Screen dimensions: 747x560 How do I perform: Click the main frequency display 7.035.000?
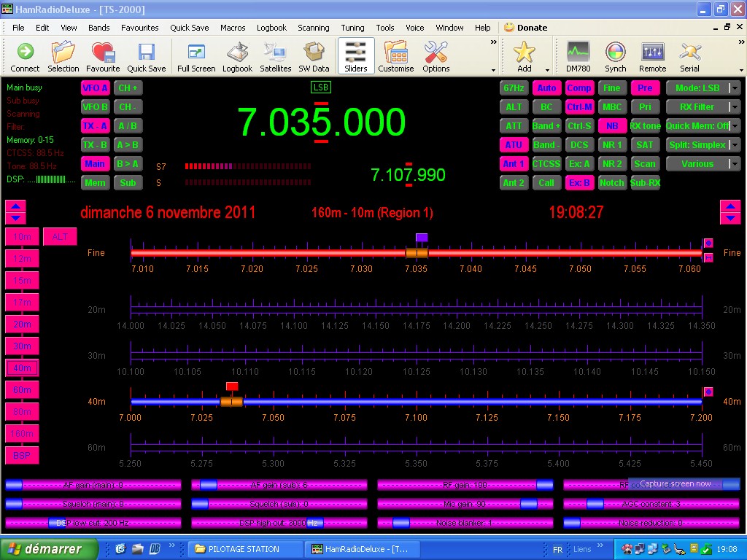(321, 122)
